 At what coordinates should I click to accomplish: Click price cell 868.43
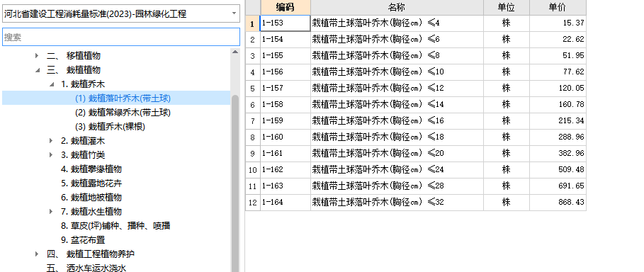(558, 202)
